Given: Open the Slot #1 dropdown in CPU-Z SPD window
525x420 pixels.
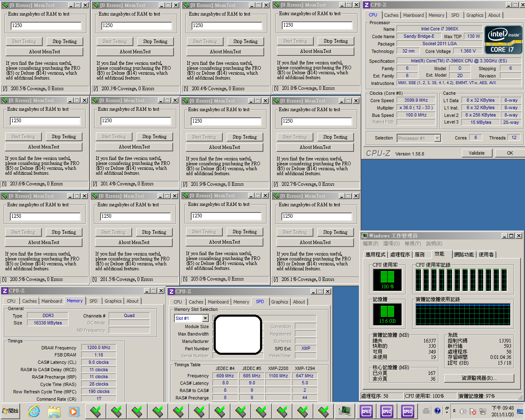Looking at the screenshot, I should 205,318.
